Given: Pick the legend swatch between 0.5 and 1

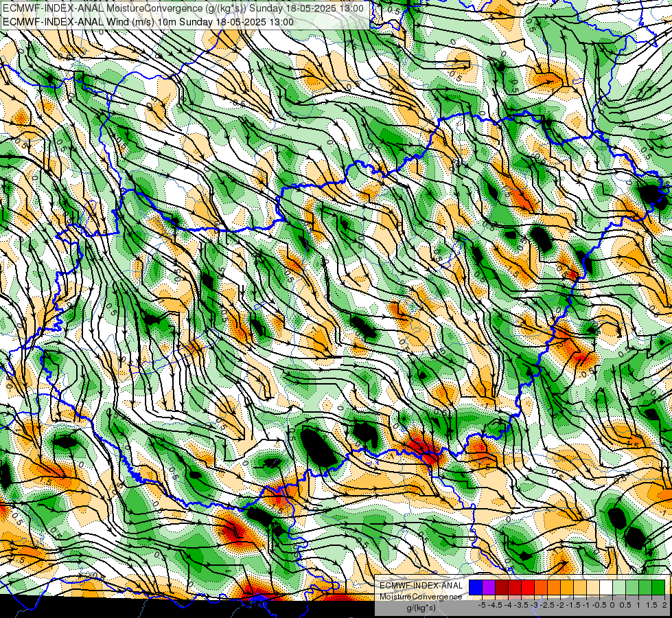Looking at the screenshot, I should 632,588.
